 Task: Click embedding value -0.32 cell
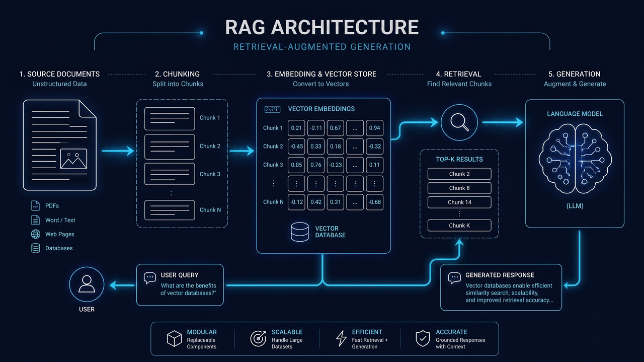point(374,147)
